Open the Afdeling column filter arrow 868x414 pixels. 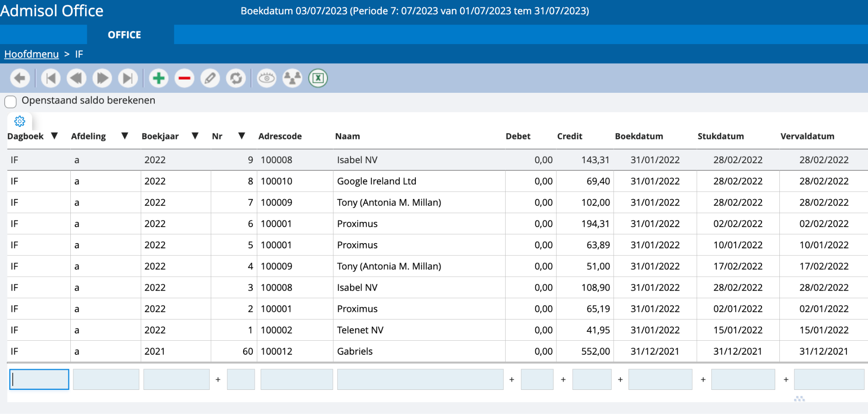(125, 136)
